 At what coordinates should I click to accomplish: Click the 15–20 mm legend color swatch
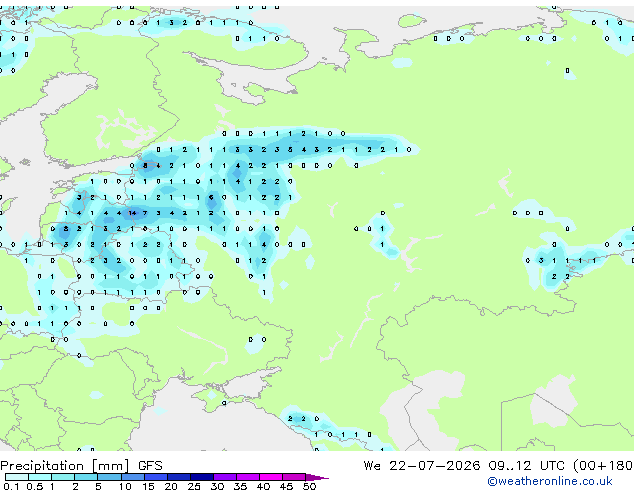[x=155, y=477]
